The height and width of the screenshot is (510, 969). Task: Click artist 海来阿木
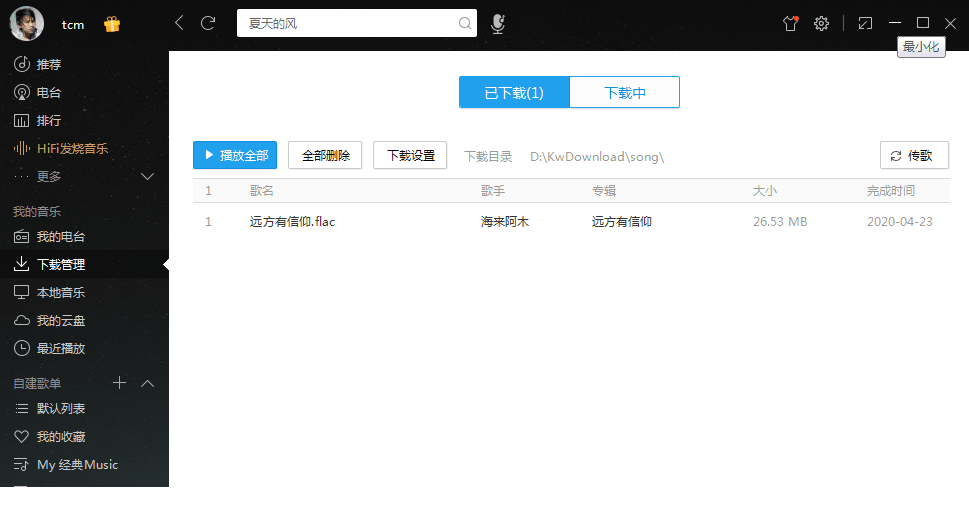point(505,221)
